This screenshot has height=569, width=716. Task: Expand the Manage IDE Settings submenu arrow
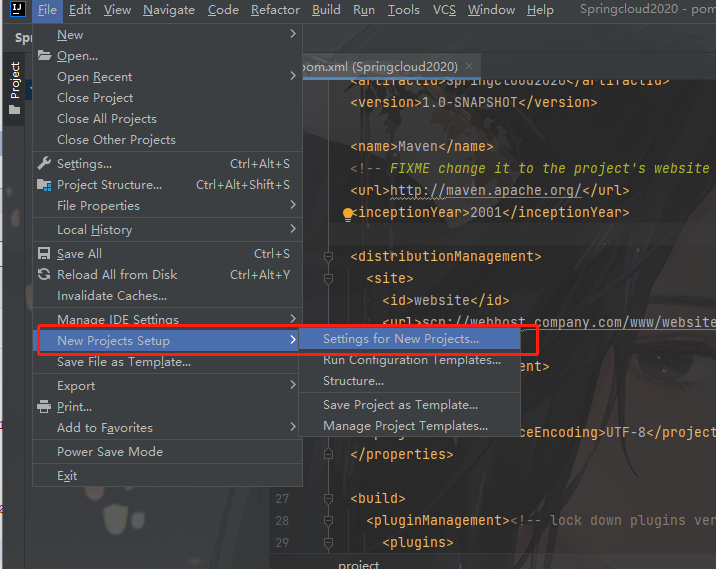(293, 318)
